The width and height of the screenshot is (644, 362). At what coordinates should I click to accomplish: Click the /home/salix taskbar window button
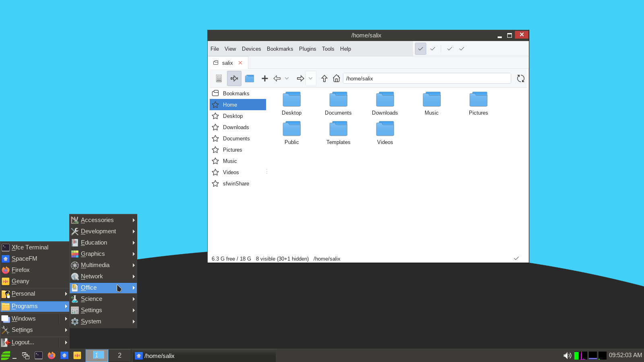click(x=204, y=356)
